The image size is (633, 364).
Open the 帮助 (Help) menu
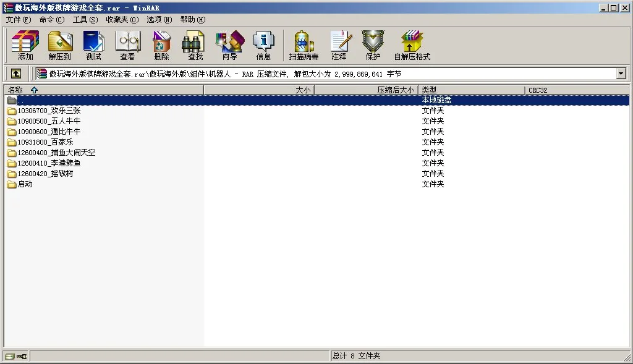pos(192,20)
